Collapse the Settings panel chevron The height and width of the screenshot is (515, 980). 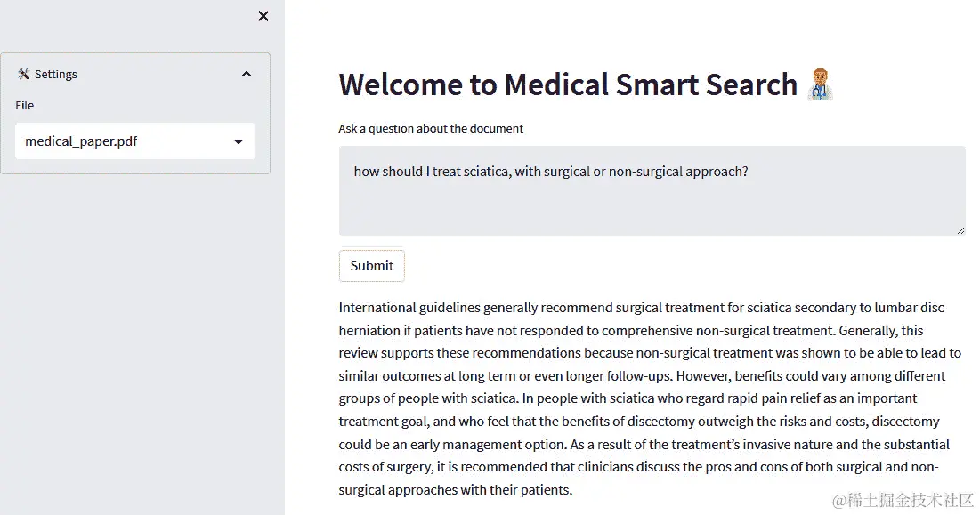pyautogui.click(x=247, y=75)
